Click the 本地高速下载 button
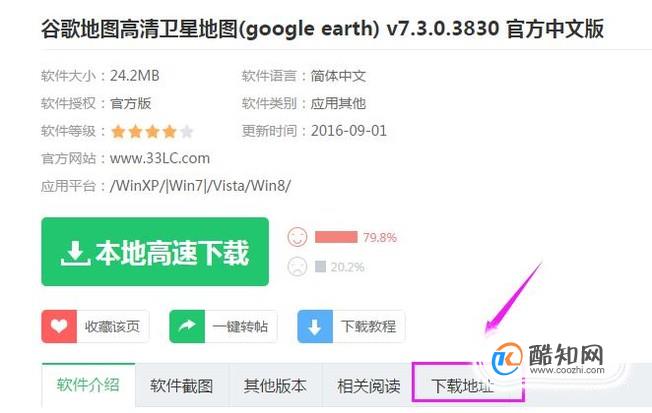Screen dimensions: 652x413 pos(155,252)
